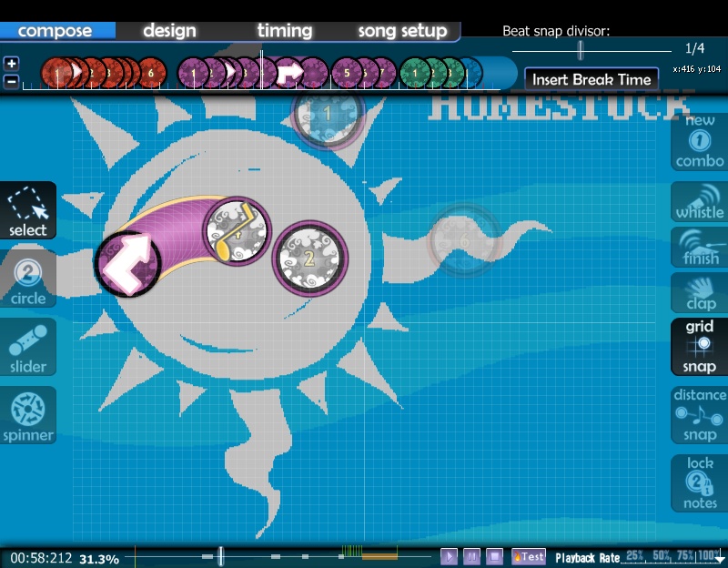The image size is (728, 568).
Task: Select the slider head circle on playfield
Action: [237, 231]
